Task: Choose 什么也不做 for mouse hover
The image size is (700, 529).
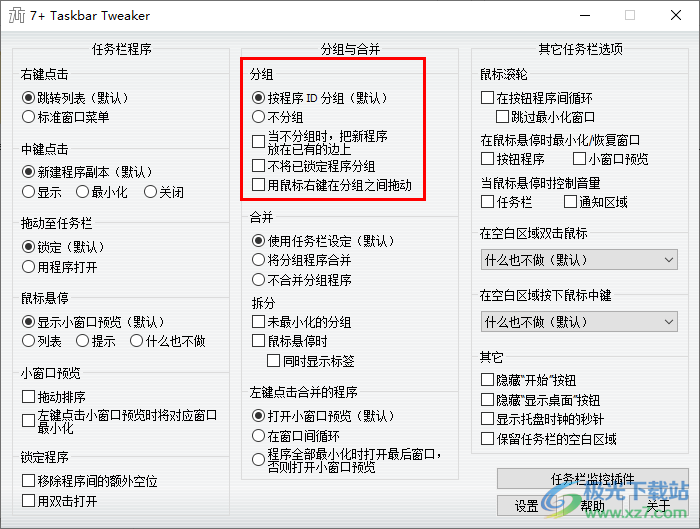Action: click(x=136, y=341)
